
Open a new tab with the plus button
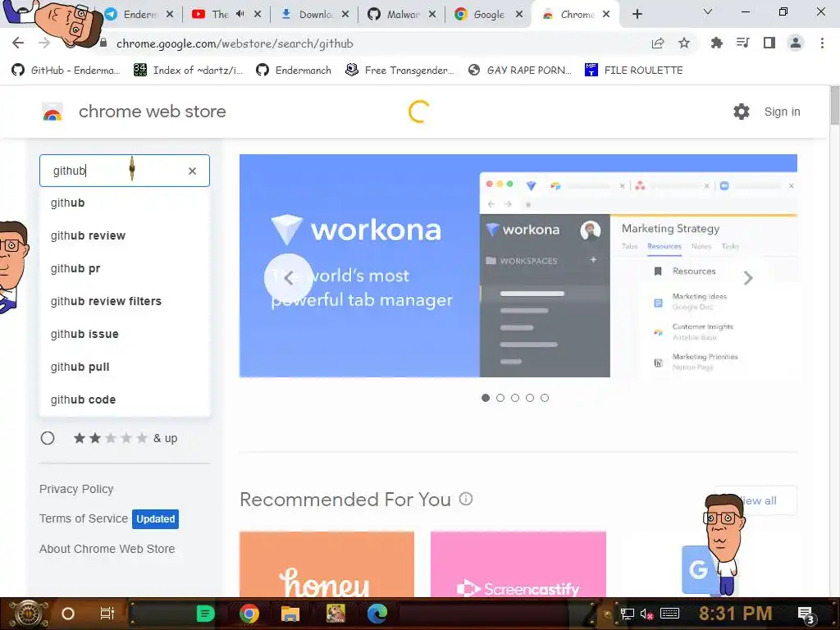[x=637, y=14]
